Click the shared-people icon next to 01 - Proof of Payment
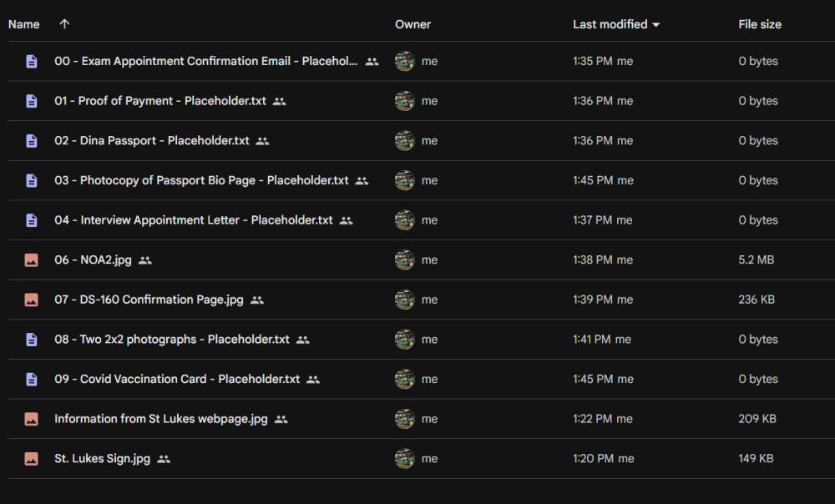 click(x=280, y=101)
